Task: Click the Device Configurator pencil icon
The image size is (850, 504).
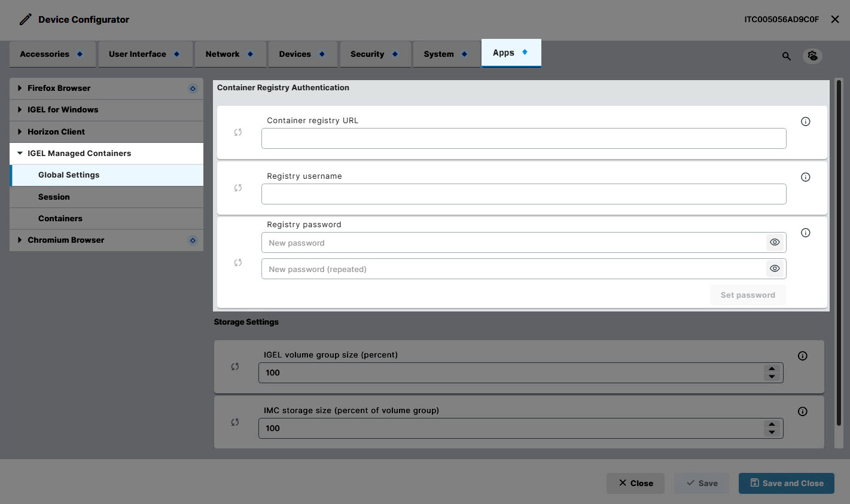Action: click(x=25, y=19)
